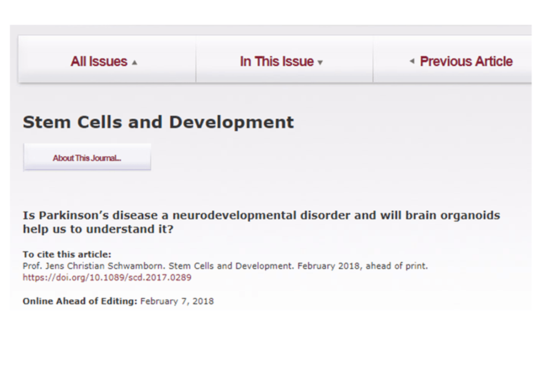This screenshot has height=392, width=541.
Task: Open the All Issues menu
Action: (x=99, y=62)
